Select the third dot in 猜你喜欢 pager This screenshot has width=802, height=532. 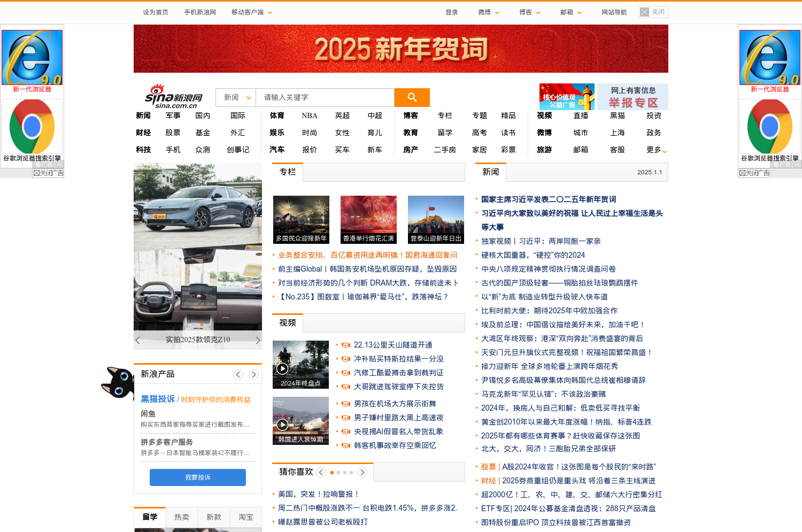(x=345, y=473)
